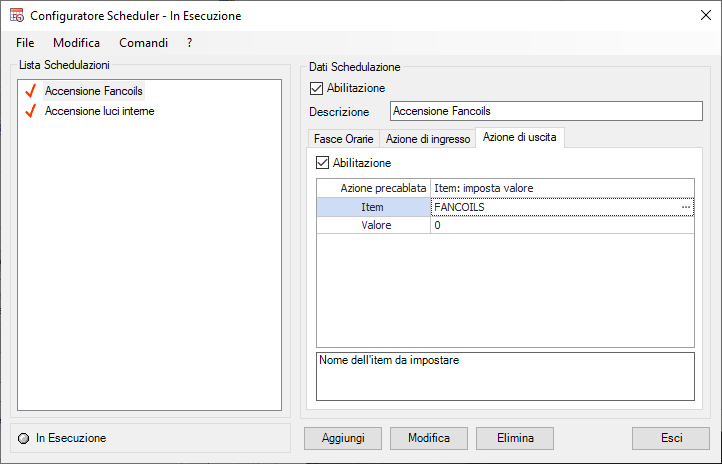Image resolution: width=722 pixels, height=464 pixels.
Task: Click red checkmark icon beside Accensione luci interne
Action: [x=30, y=111]
